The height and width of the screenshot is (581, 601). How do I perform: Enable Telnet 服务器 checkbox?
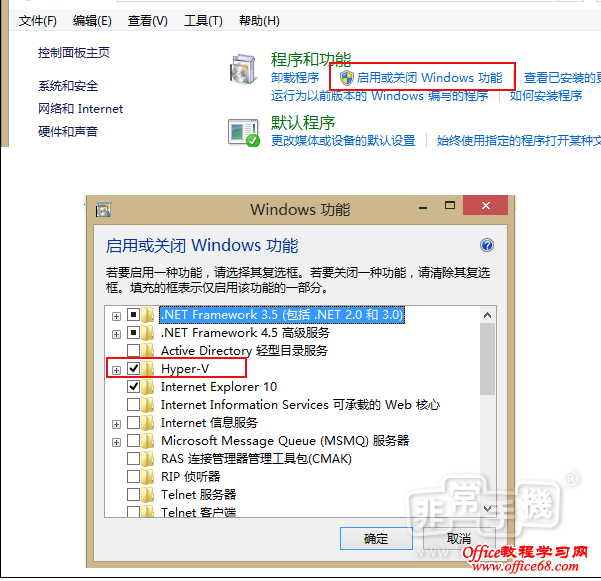tap(133, 494)
